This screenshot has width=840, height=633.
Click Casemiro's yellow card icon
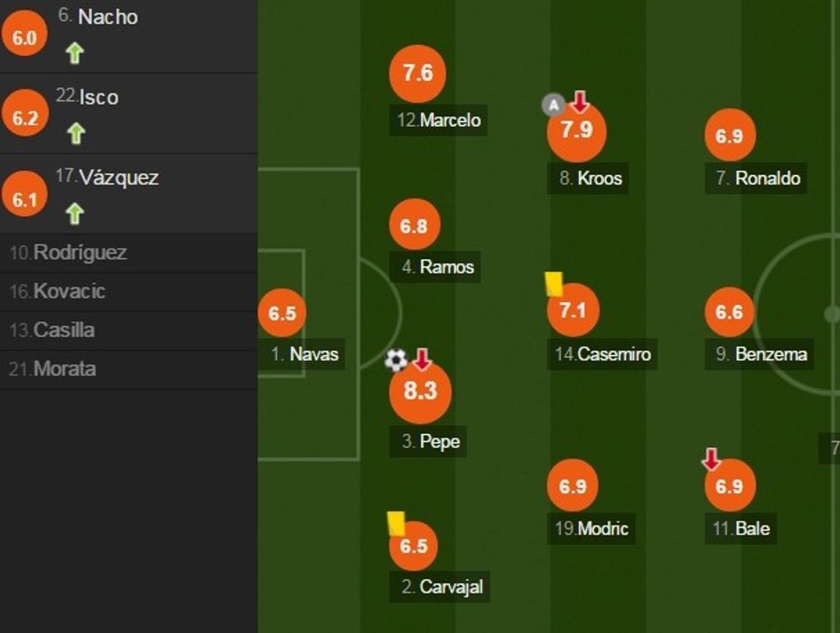pyautogui.click(x=554, y=284)
